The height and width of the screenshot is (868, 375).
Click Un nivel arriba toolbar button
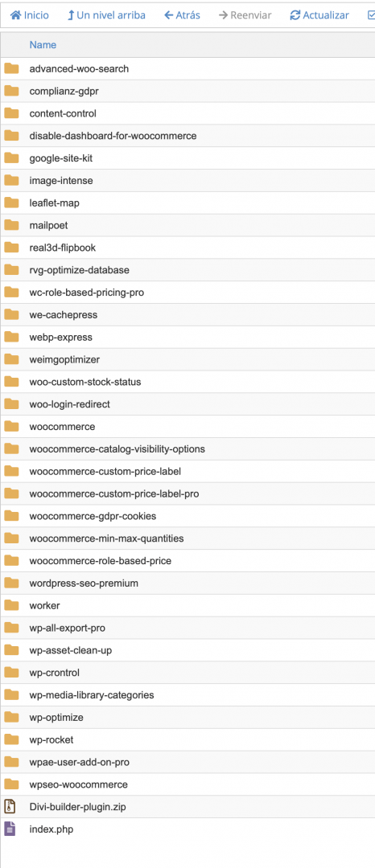(106, 15)
